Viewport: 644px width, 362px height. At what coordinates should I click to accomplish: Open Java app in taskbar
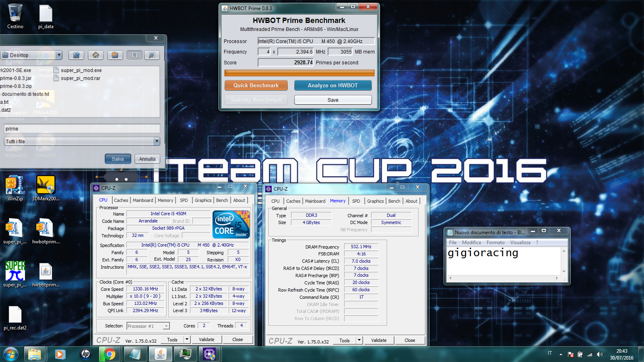tap(161, 354)
